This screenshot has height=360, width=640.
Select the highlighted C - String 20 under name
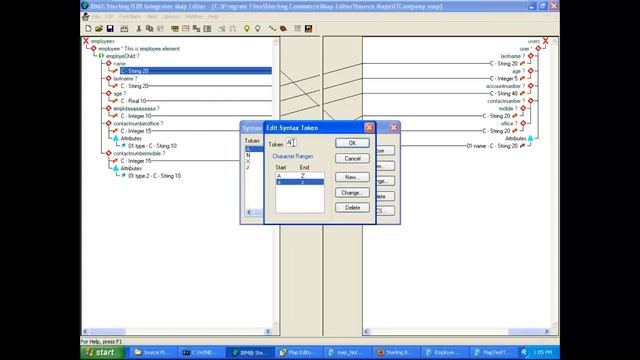coord(196,71)
